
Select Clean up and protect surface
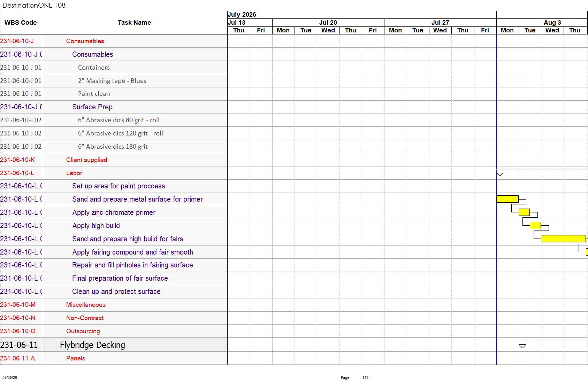114,291
